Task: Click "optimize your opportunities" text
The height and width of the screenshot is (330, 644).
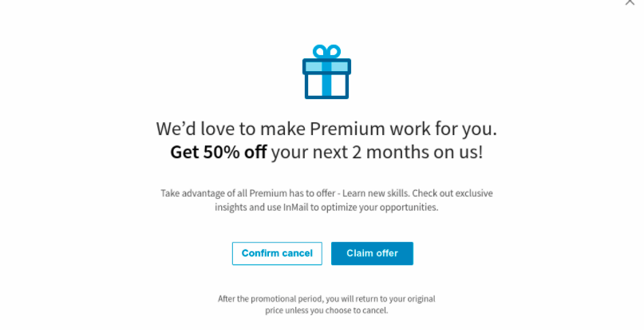Action: [380, 208]
